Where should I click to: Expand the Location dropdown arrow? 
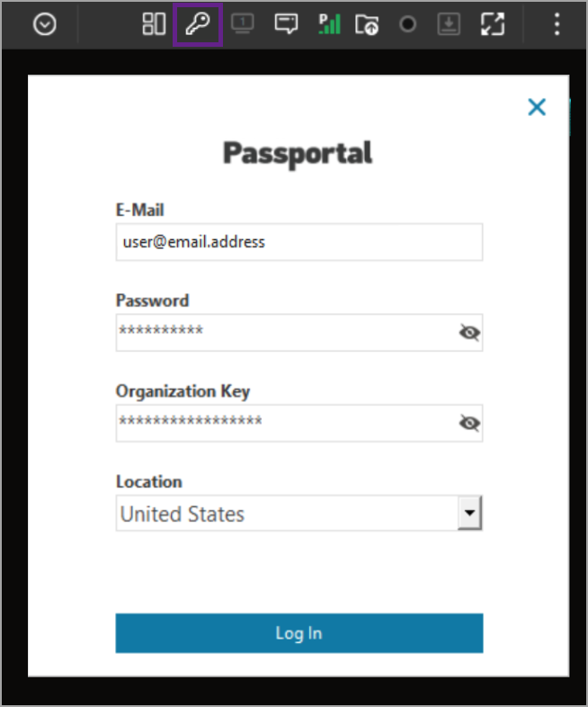pos(468,514)
